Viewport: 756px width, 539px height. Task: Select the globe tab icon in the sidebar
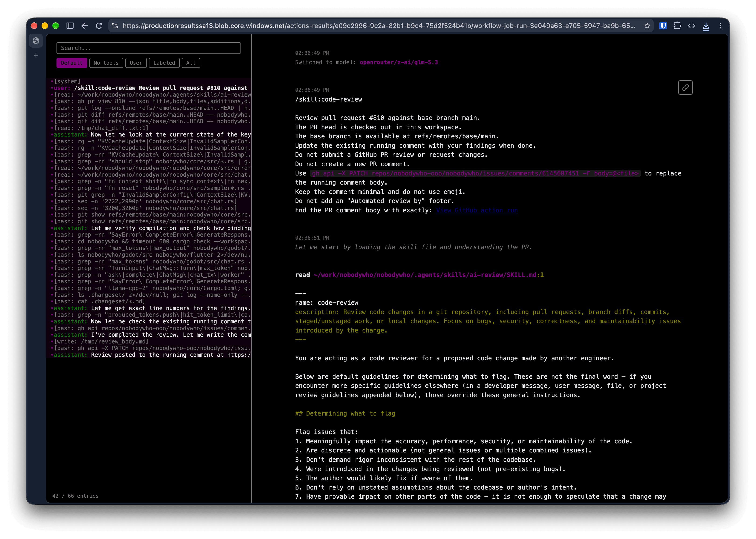[36, 41]
